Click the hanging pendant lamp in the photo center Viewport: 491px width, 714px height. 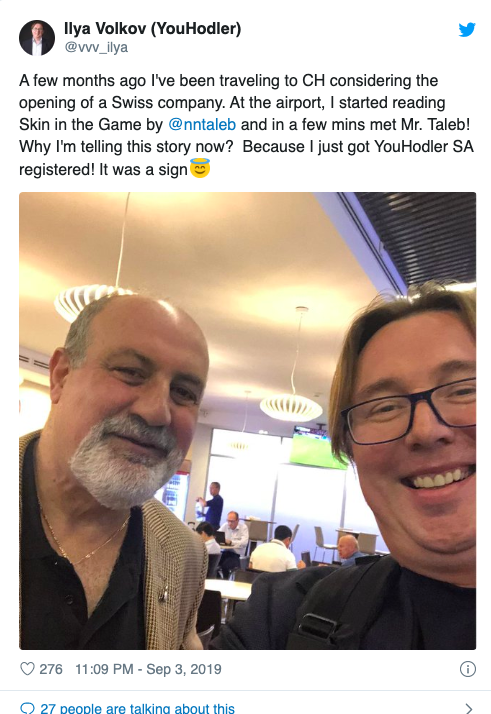pos(292,406)
